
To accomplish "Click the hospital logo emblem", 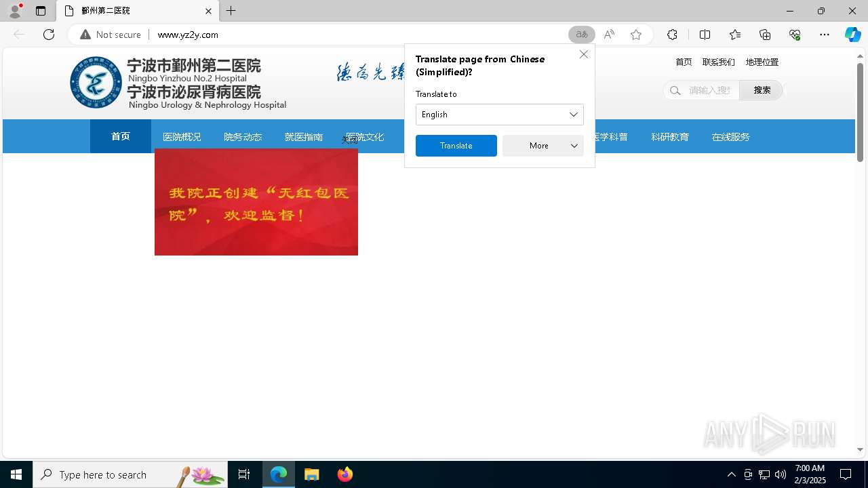I will coord(96,83).
